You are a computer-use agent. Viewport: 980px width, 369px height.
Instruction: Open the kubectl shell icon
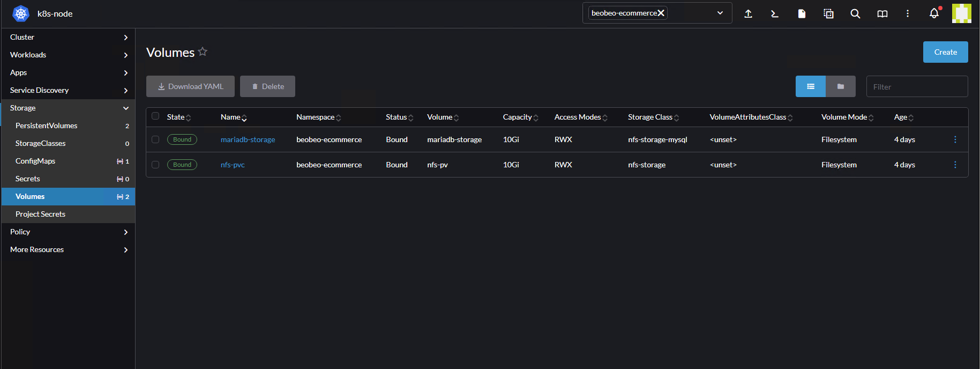[x=775, y=14]
